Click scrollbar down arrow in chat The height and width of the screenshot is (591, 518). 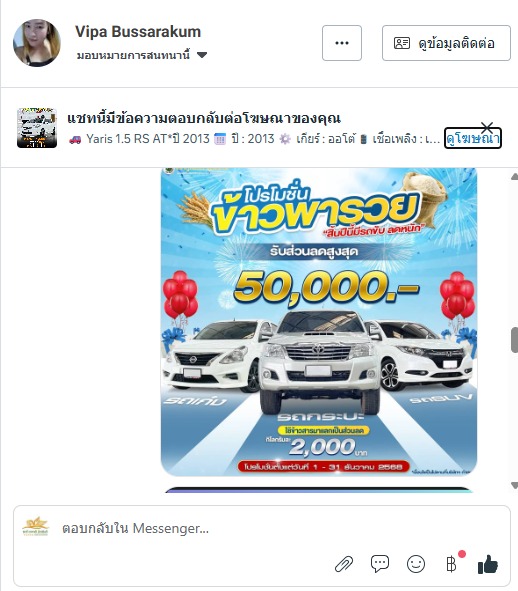pos(514,485)
